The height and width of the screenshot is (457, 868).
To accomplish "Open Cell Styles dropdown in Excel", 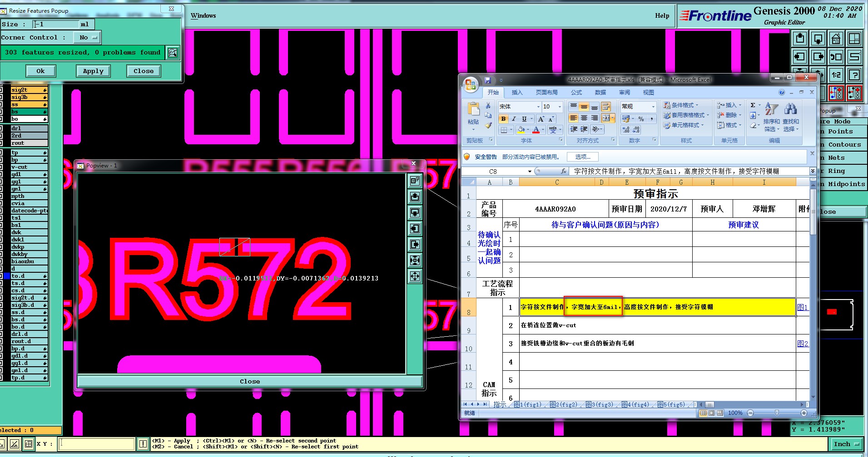I will click(x=684, y=125).
